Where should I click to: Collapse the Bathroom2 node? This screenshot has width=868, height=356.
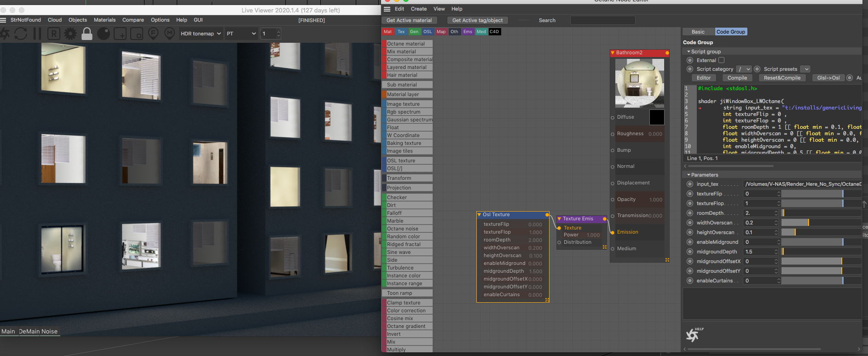613,53
